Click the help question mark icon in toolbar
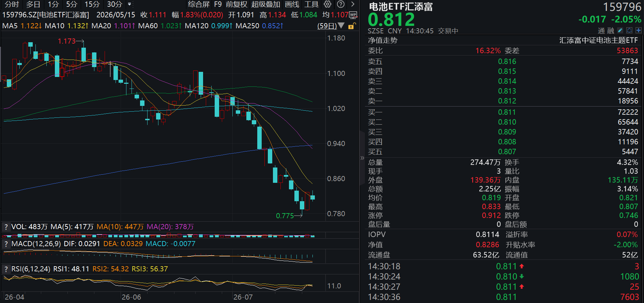Image resolution: width=644 pixels, height=303 pixels. click(x=340, y=4)
